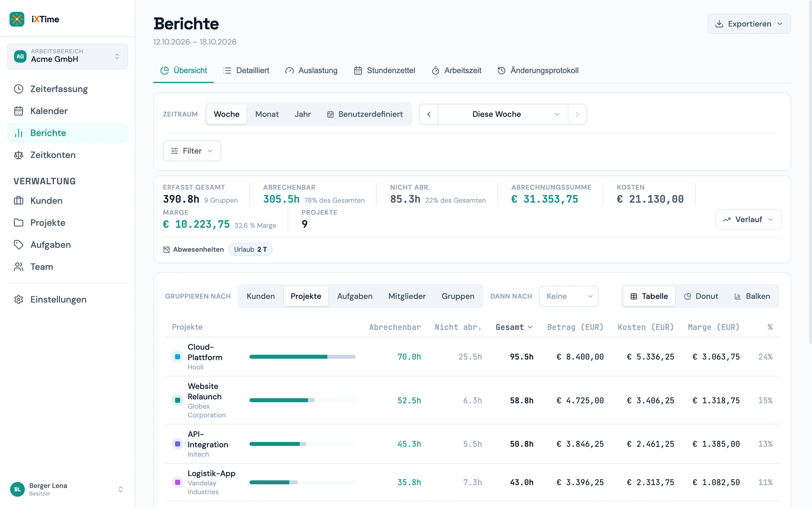Click the iXTime logo icon
This screenshot has width=812, height=508.
point(17,19)
